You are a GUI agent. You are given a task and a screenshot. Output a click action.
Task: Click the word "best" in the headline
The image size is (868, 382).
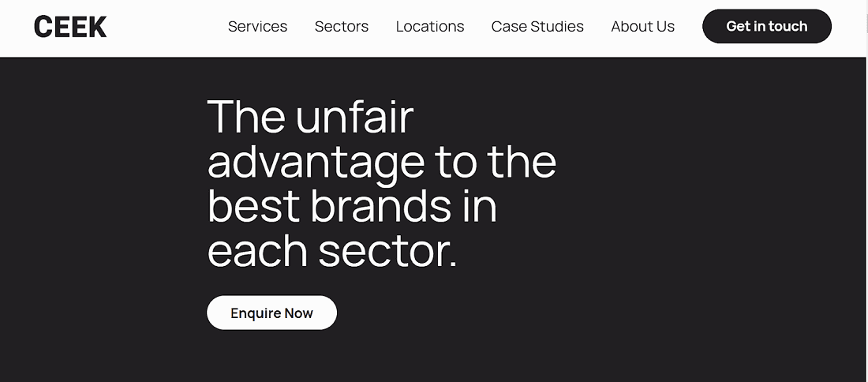[253, 207]
